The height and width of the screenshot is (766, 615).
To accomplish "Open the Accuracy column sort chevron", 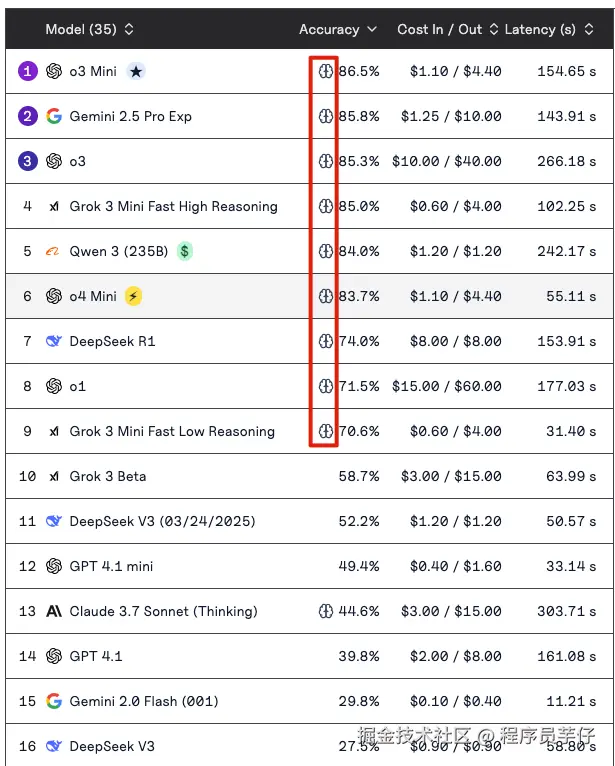I will [372, 29].
